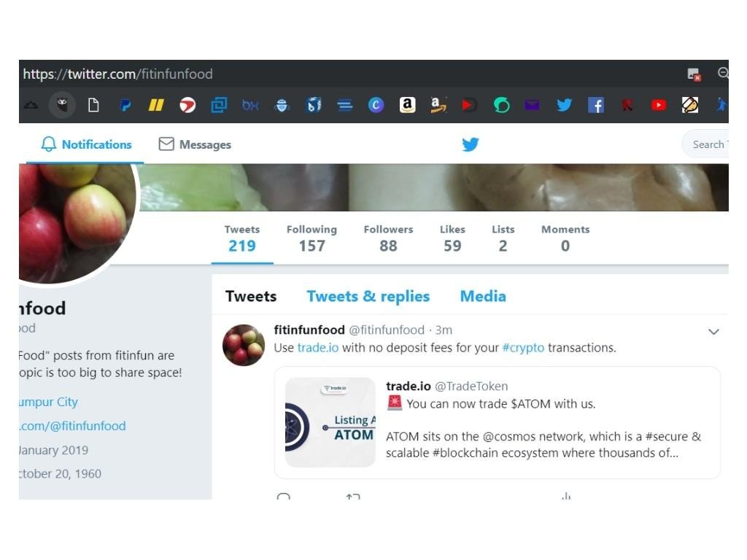Click the Twitter search field
Image resolution: width=747 pixels, height=560 pixels.
(706, 144)
